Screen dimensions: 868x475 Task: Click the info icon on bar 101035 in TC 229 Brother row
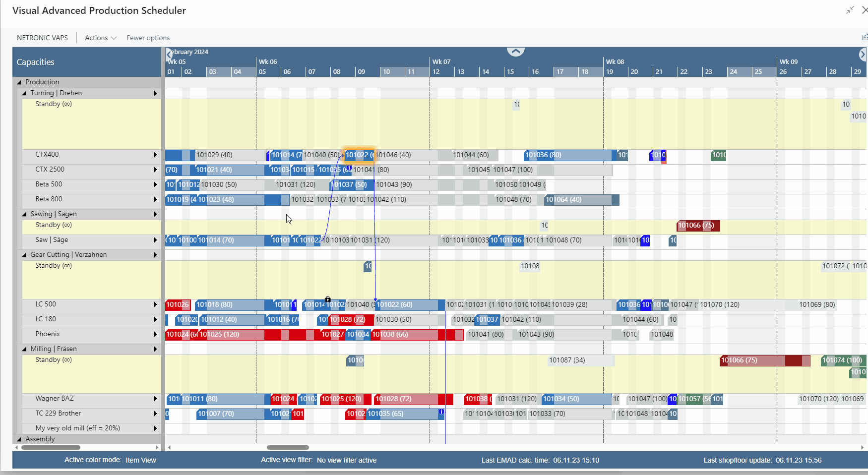441,411
